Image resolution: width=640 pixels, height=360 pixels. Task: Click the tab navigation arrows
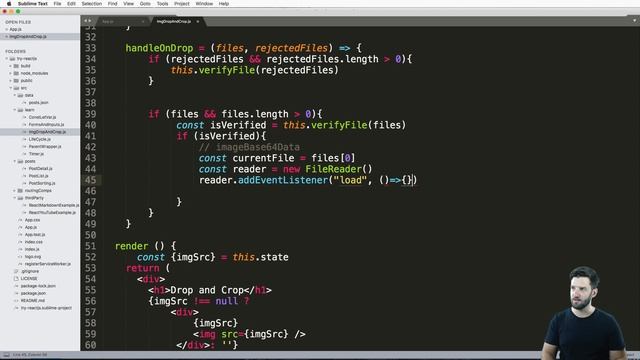87,21
